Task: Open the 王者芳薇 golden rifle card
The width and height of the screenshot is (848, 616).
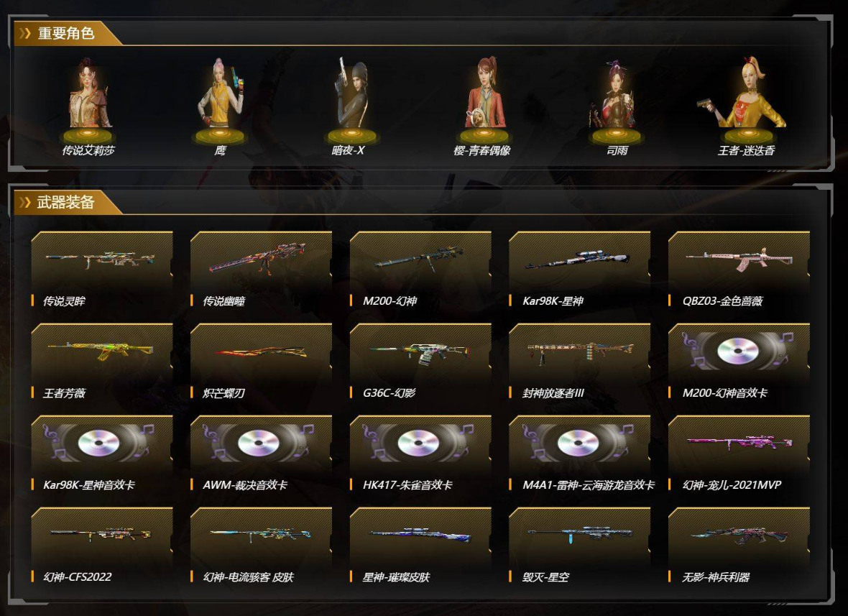Action: click(101, 362)
